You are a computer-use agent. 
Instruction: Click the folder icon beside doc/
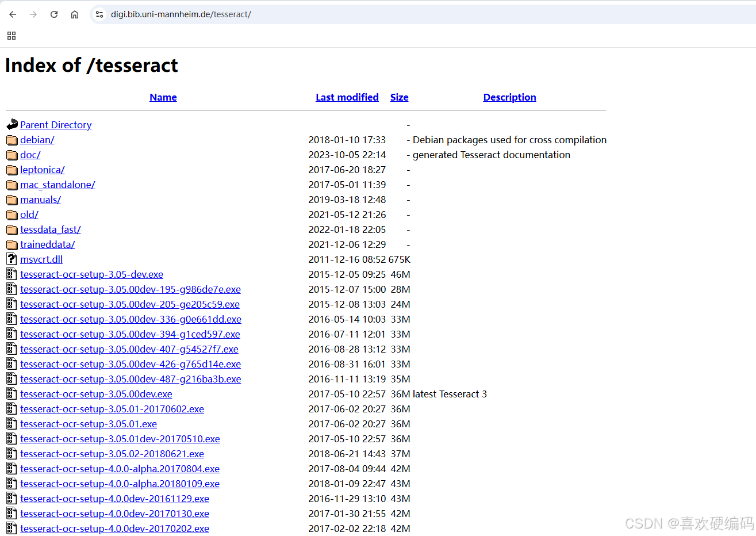tap(12, 155)
